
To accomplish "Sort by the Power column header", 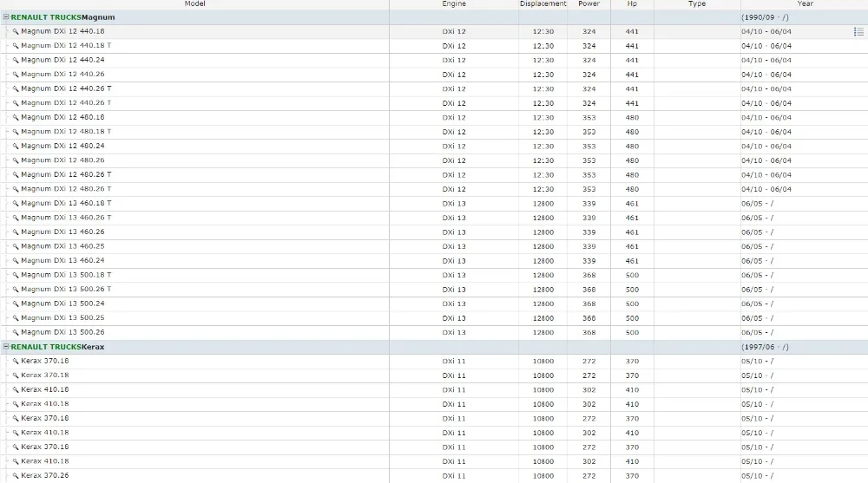I will coord(589,3).
